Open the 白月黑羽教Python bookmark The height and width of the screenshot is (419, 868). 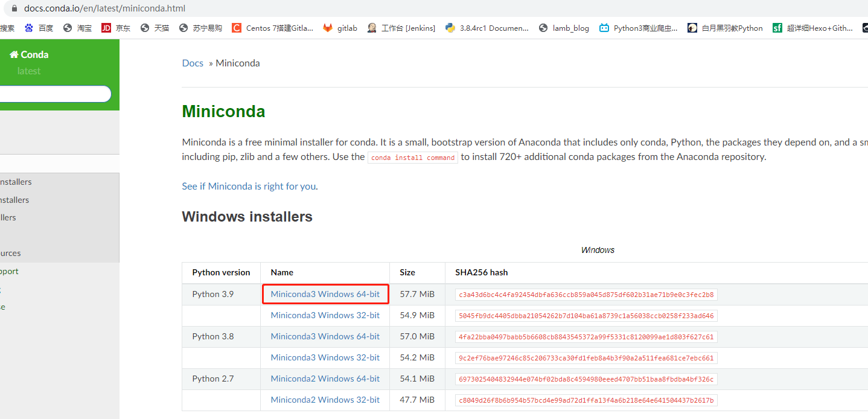(x=725, y=28)
